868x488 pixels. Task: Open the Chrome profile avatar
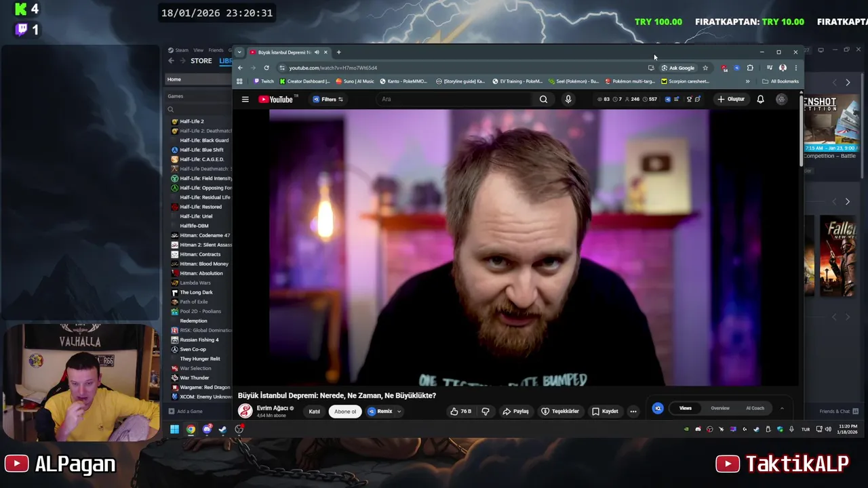pos(783,68)
